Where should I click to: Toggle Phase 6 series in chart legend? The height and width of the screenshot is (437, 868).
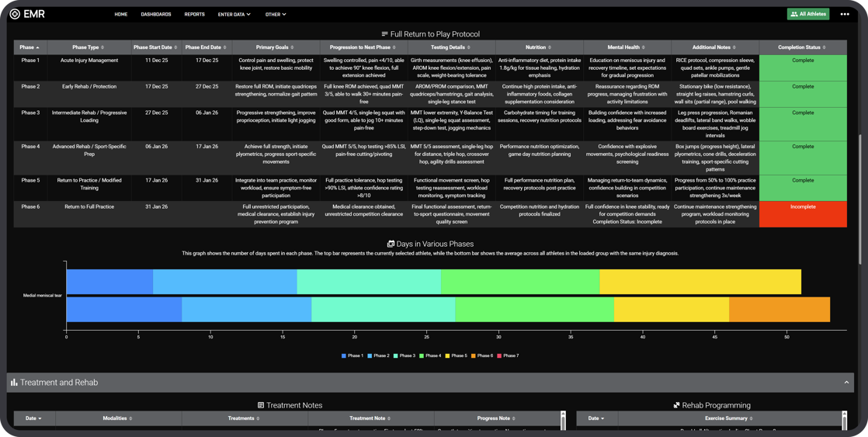click(481, 355)
